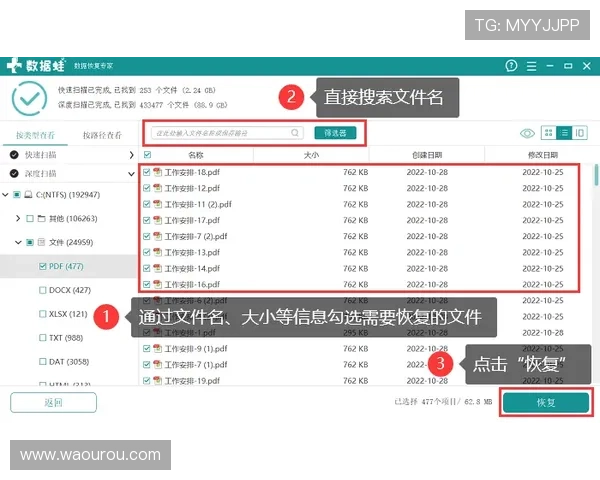Uncheck 工作安排-13.pdf checkbox
This screenshot has height=480, width=600.
[146, 252]
